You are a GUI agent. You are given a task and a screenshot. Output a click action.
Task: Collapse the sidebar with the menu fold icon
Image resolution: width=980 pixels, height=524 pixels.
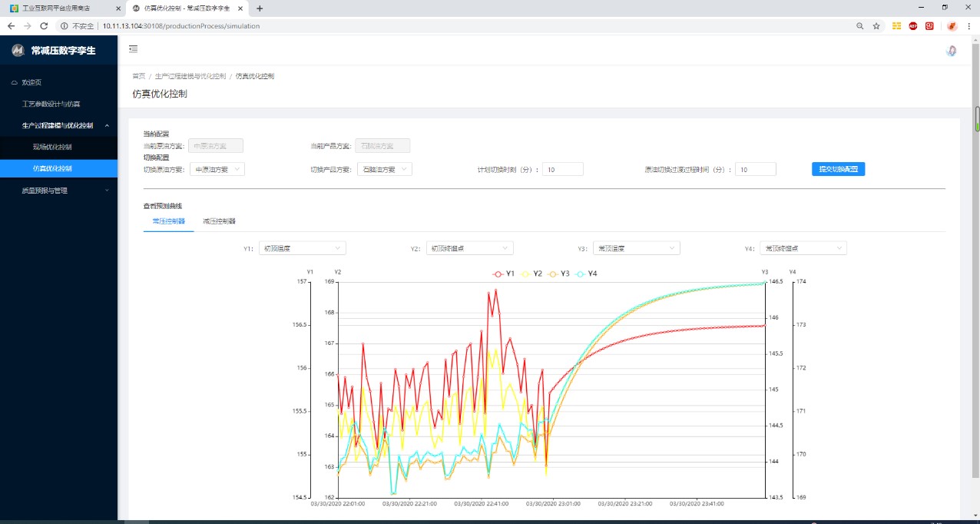tap(133, 49)
